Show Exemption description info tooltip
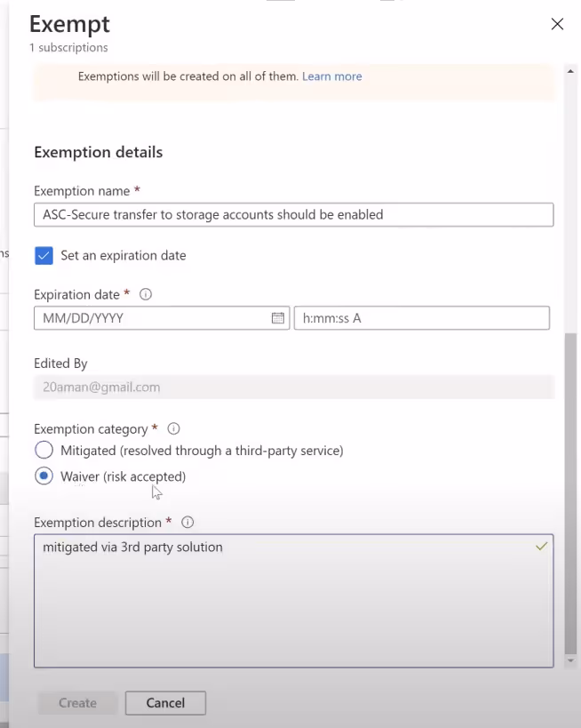This screenshot has height=728, width=581. (x=187, y=523)
